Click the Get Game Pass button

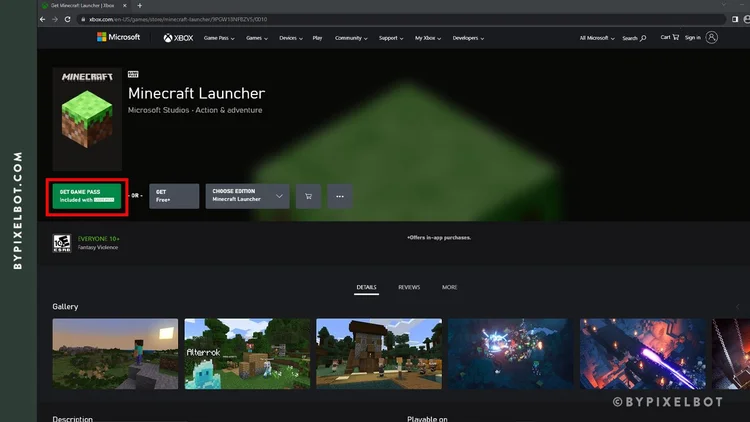tap(87, 196)
